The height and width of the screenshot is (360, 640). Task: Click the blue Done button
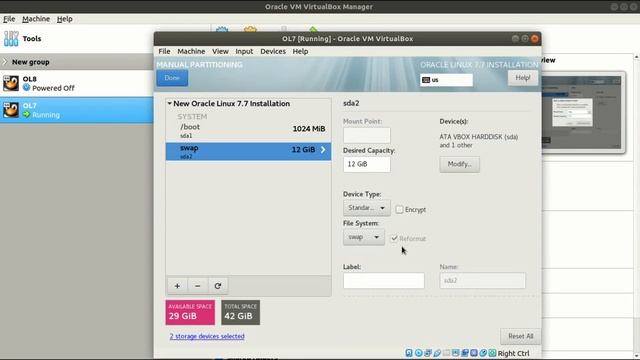(x=172, y=78)
